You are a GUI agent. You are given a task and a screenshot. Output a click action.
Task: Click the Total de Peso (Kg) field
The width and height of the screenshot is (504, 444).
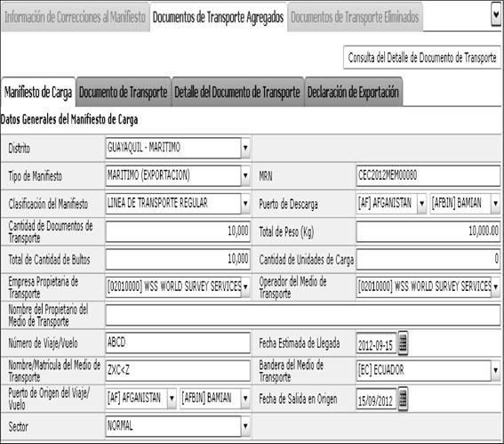pyautogui.click(x=428, y=231)
